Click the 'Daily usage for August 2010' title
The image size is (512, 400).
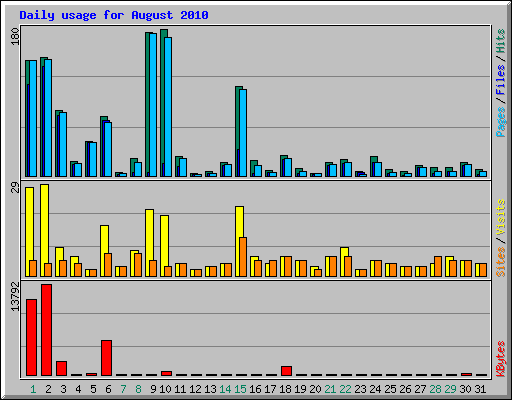114,15
